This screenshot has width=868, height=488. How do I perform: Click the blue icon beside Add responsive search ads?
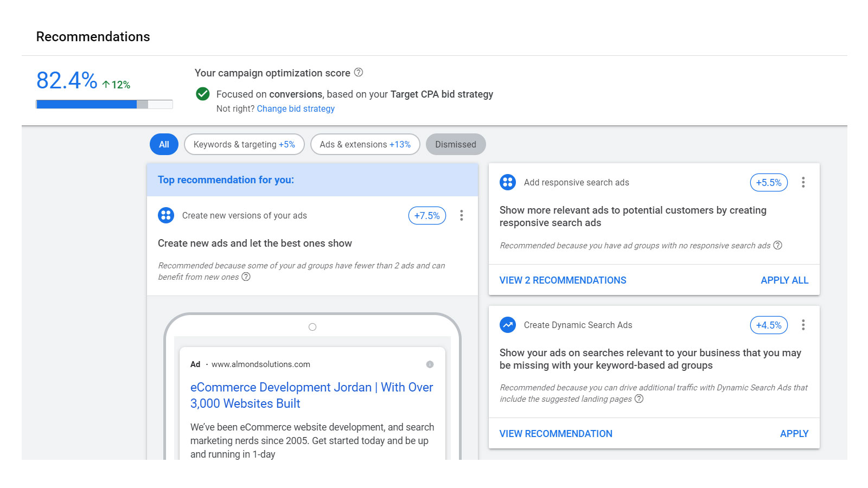508,182
